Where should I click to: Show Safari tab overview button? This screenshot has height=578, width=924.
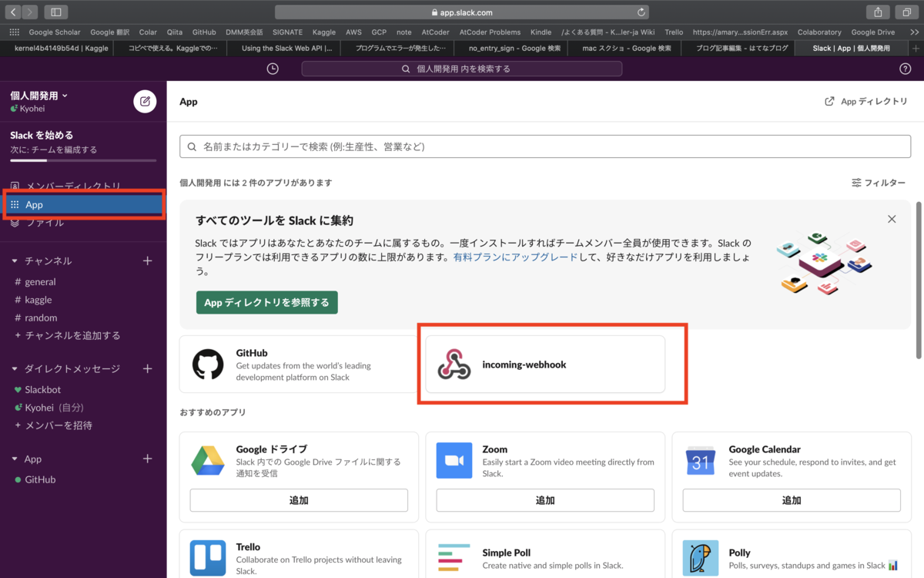tap(906, 12)
